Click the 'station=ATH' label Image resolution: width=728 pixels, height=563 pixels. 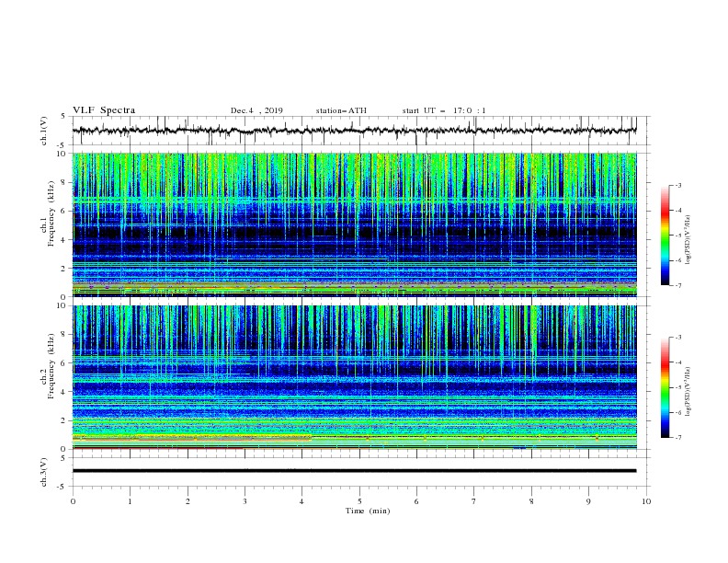341,110
